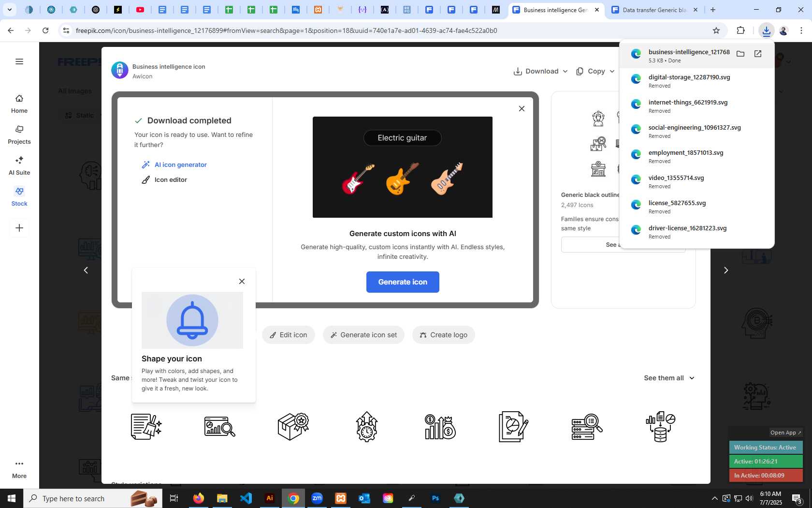812x508 pixels.
Task: Click Awicon author name
Action: click(x=142, y=76)
